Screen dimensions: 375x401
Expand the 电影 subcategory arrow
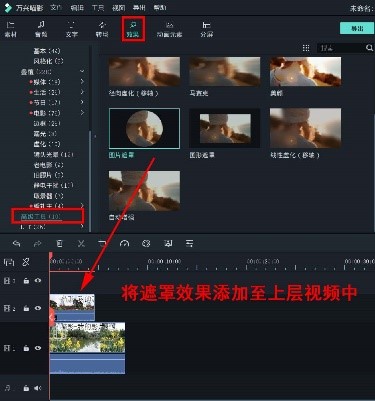82,113
